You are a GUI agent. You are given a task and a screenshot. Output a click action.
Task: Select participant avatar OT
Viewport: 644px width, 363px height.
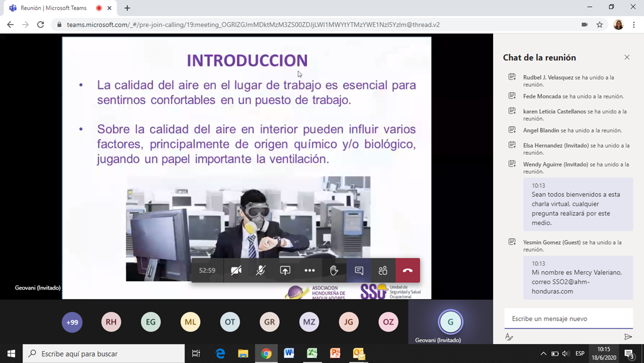230,322
